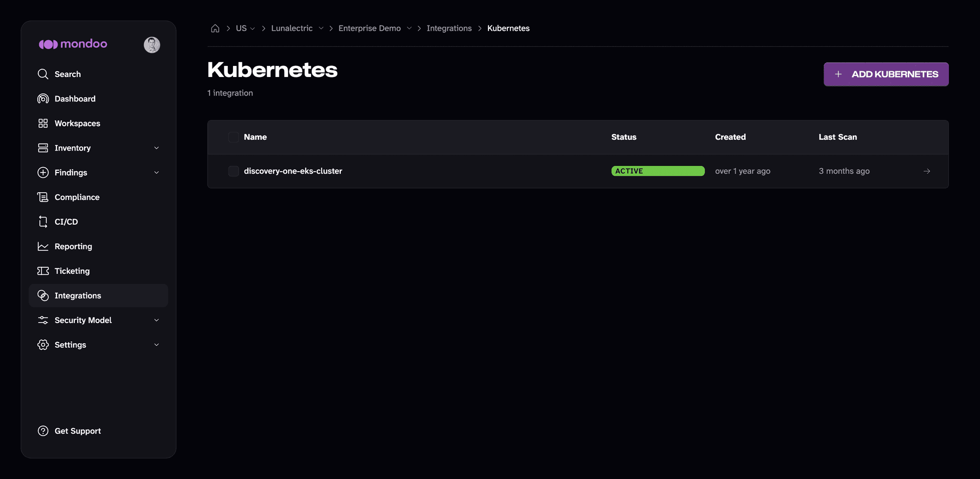This screenshot has width=980, height=479.
Task: Open the discovery-one-eks-cluster integration link
Action: coord(293,171)
